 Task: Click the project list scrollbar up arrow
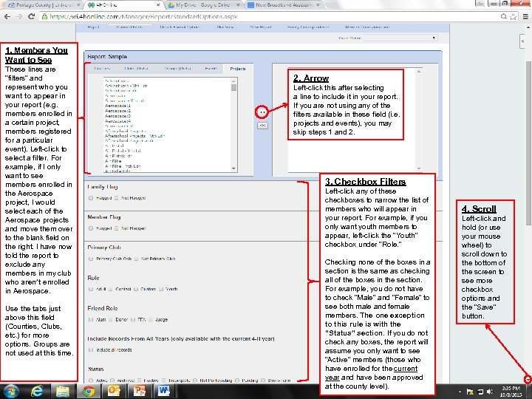click(x=233, y=81)
